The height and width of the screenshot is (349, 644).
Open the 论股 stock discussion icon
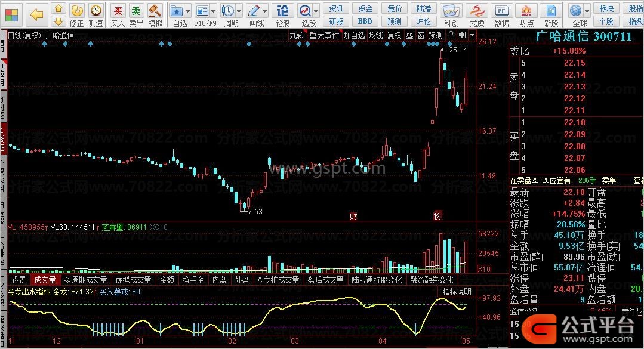pos(282,11)
